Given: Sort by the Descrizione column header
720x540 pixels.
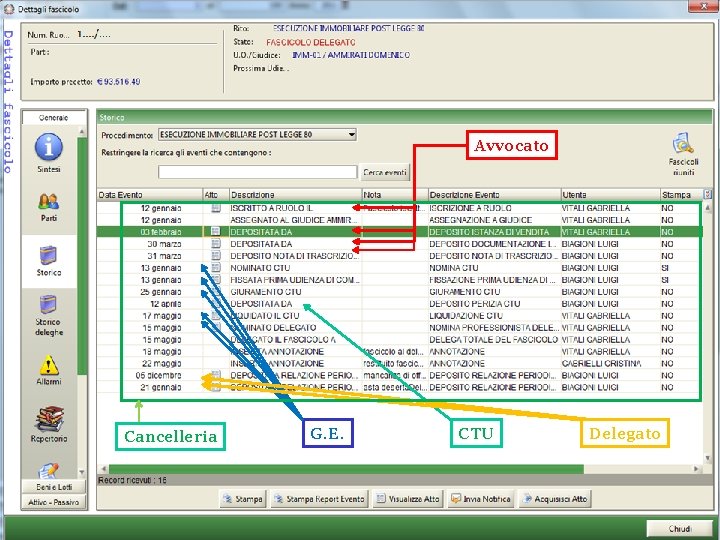Looking at the screenshot, I should (296, 195).
